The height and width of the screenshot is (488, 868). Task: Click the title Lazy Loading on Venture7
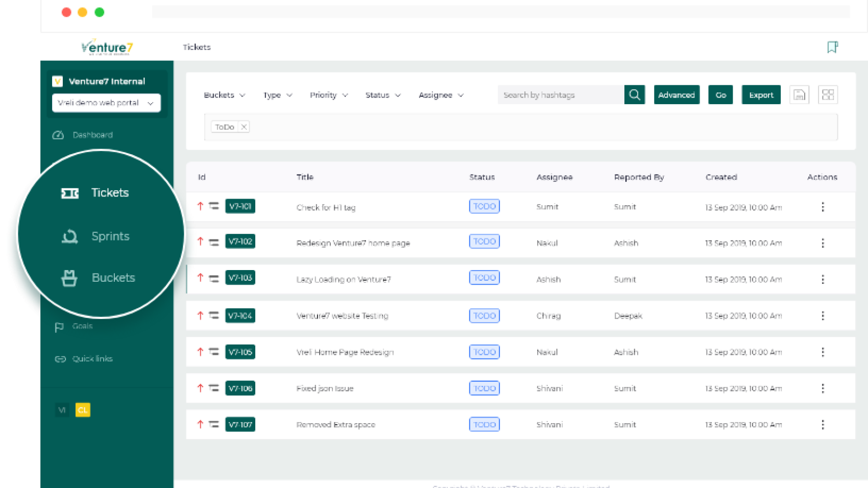344,279
